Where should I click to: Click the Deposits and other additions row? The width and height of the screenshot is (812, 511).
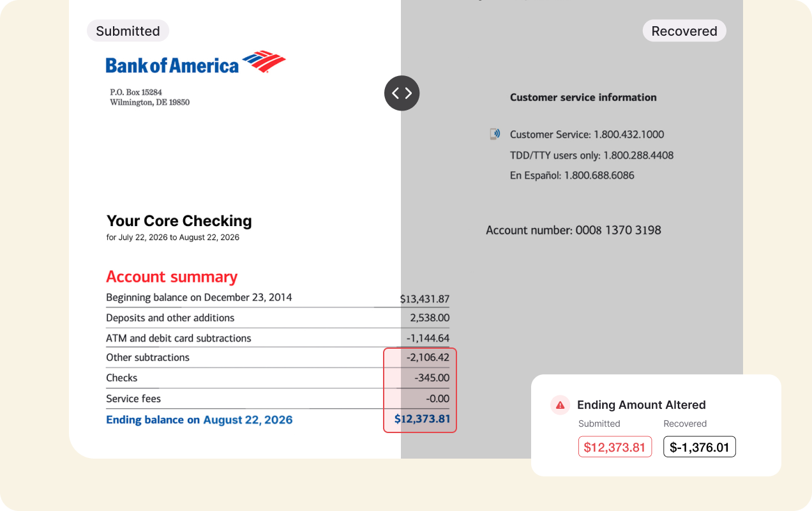278,317
